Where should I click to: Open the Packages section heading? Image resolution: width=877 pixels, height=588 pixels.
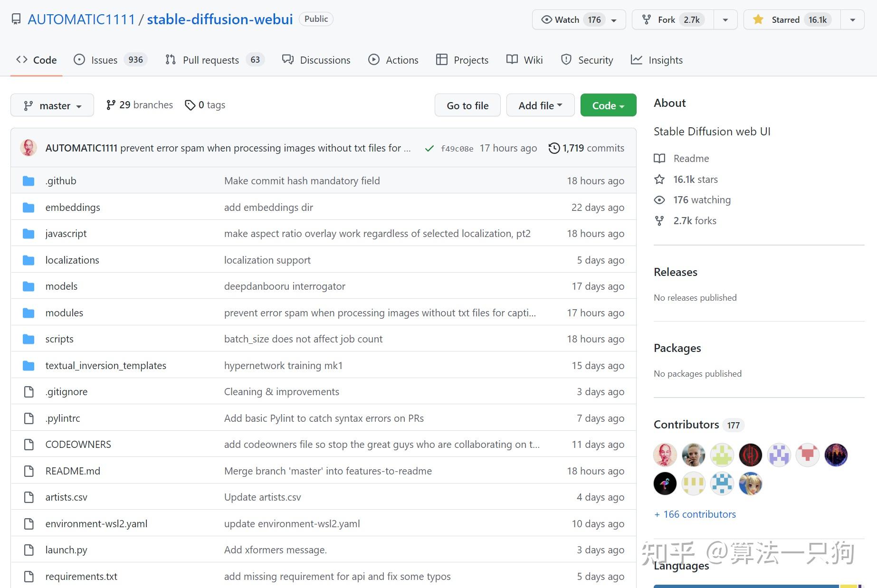click(677, 348)
